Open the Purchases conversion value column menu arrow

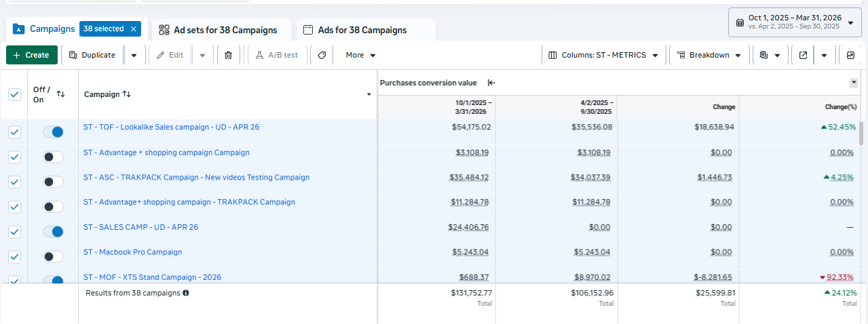tap(854, 83)
